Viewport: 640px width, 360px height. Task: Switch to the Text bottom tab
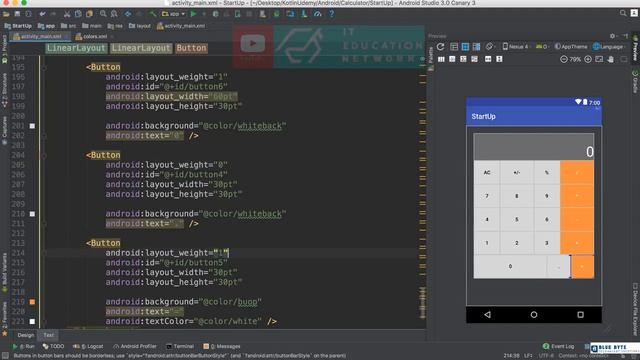49,335
